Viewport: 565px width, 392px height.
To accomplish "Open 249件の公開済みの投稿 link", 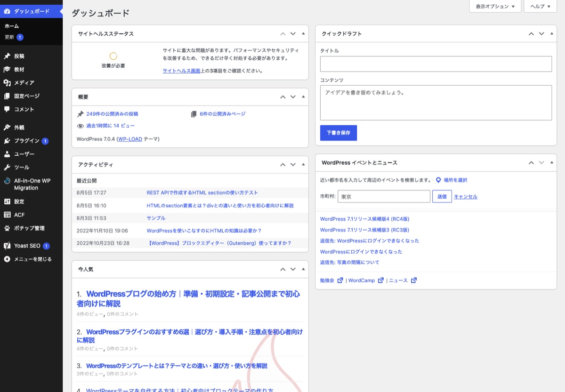I will pyautogui.click(x=112, y=114).
